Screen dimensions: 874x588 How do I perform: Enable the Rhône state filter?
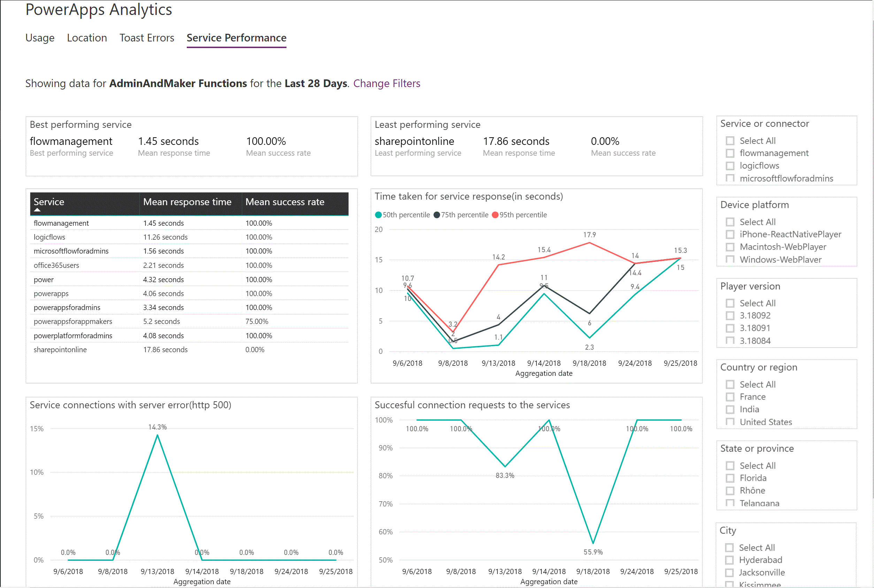point(730,490)
